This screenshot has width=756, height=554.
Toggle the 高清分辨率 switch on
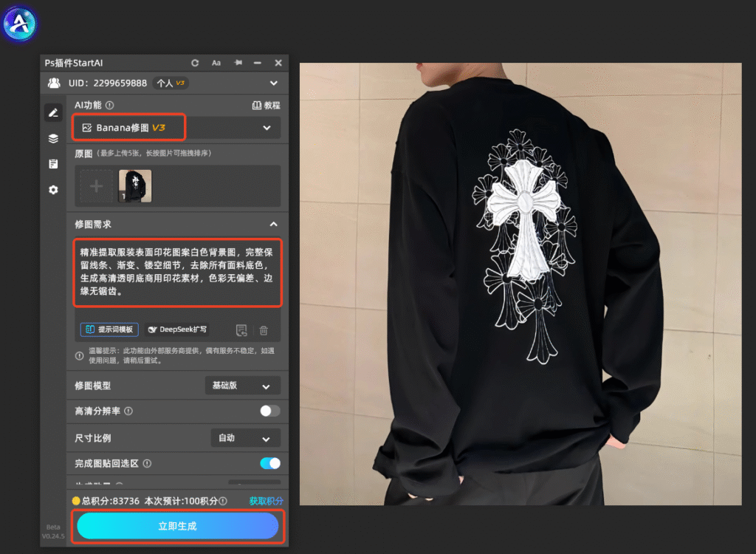(x=270, y=411)
